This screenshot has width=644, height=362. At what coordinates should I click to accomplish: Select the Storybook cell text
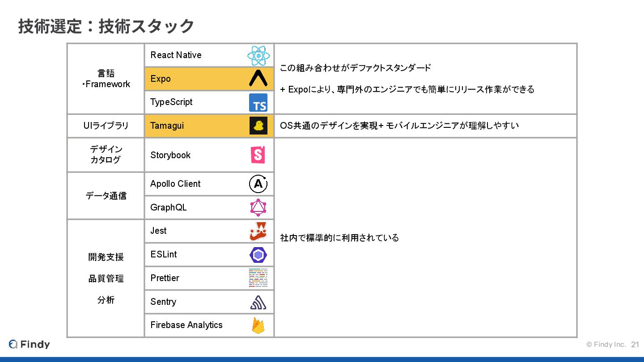point(170,155)
